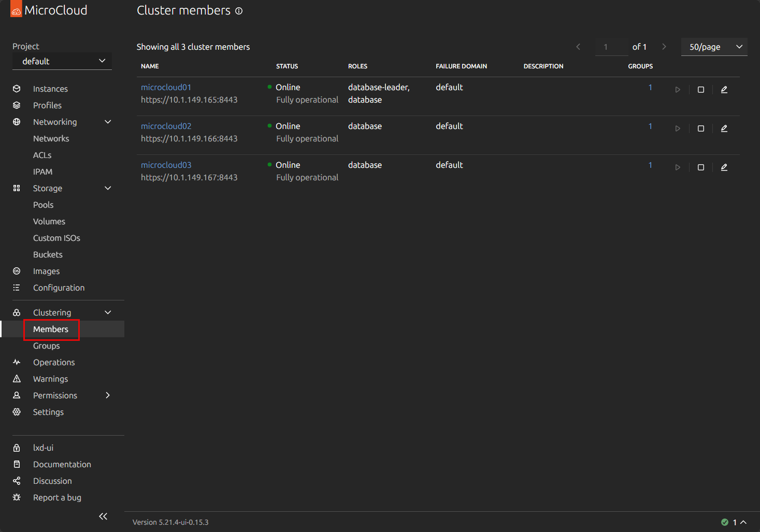
Task: Open the ACLs menu item
Action: 42,155
